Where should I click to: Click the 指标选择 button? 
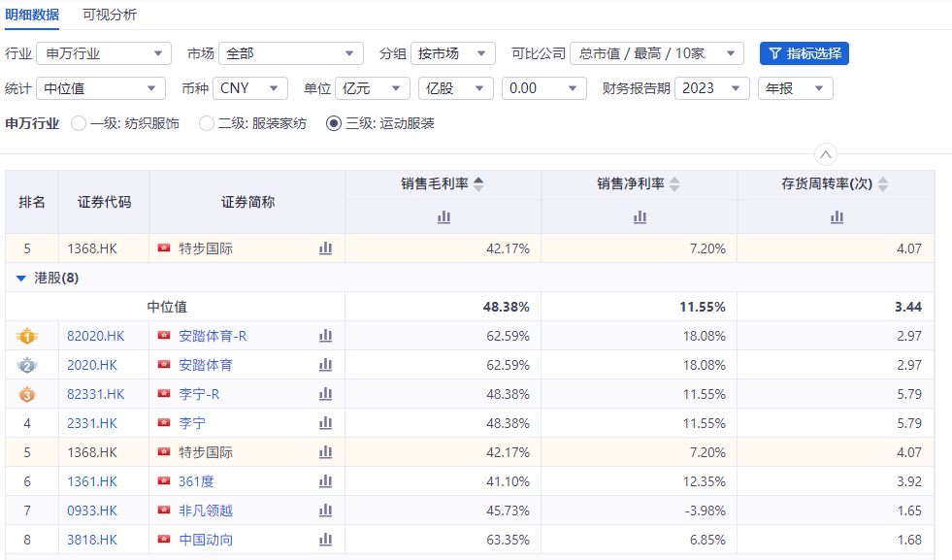tap(804, 53)
